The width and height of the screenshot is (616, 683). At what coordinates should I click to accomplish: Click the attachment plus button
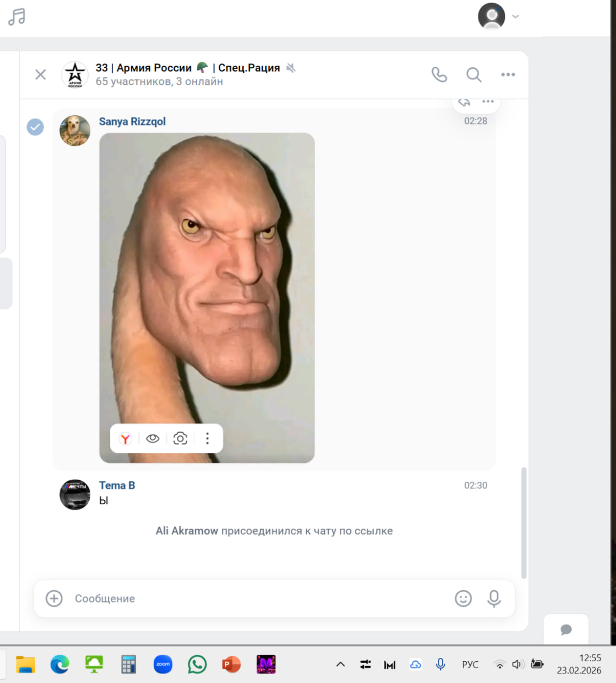pyautogui.click(x=54, y=599)
